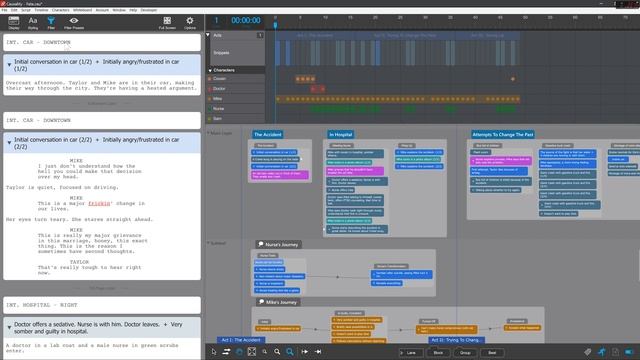The width and height of the screenshot is (640, 360).
Task: Open the File menu
Action: 4,10
